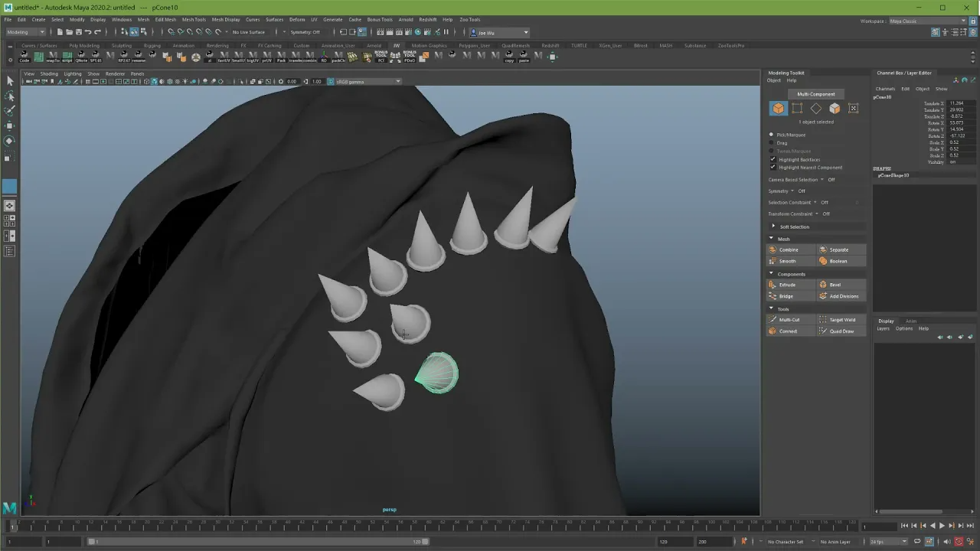The width and height of the screenshot is (980, 551).
Task: Click the Extrude button
Action: (x=792, y=285)
